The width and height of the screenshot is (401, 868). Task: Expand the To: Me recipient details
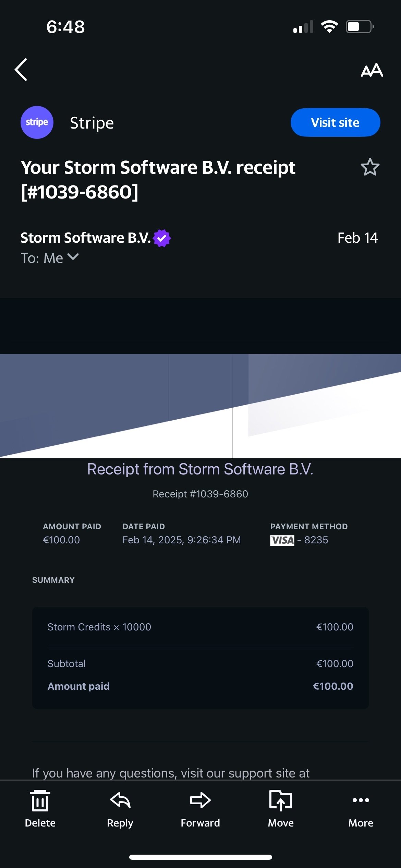point(50,258)
